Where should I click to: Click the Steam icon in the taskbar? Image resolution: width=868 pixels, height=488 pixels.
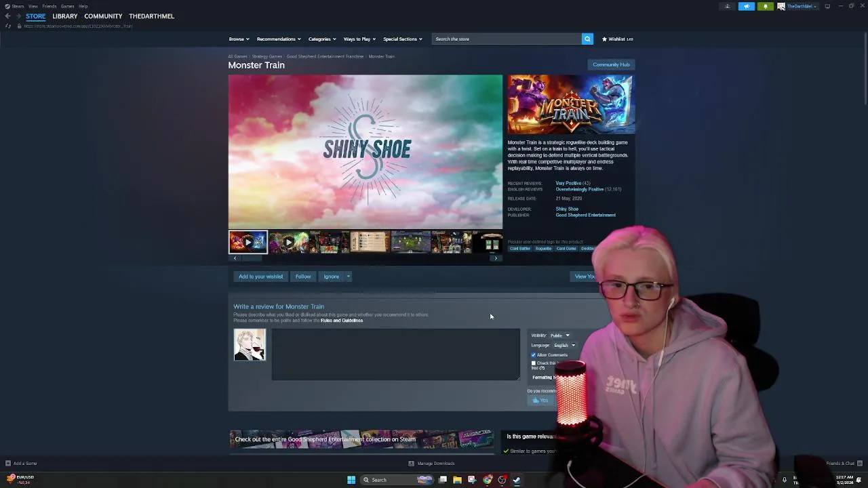tap(517, 480)
